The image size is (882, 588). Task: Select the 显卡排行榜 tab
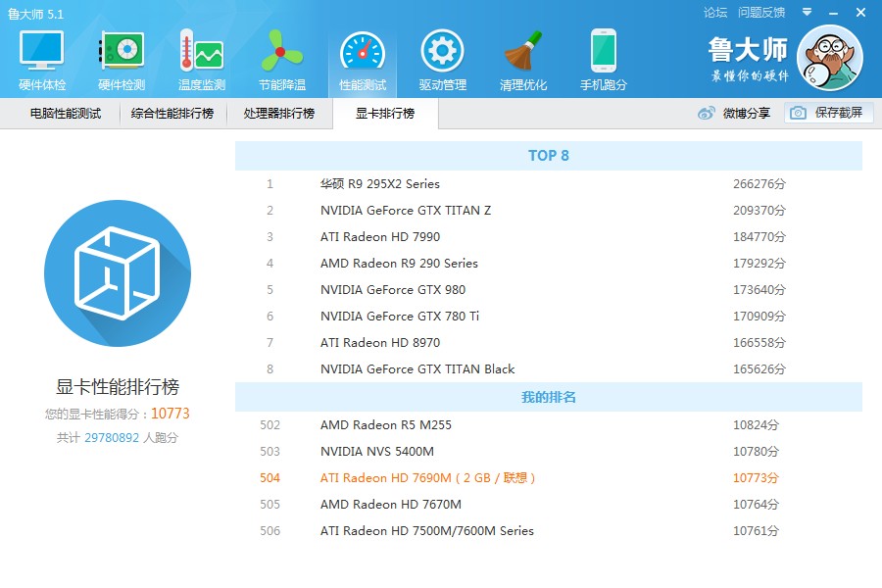(385, 113)
